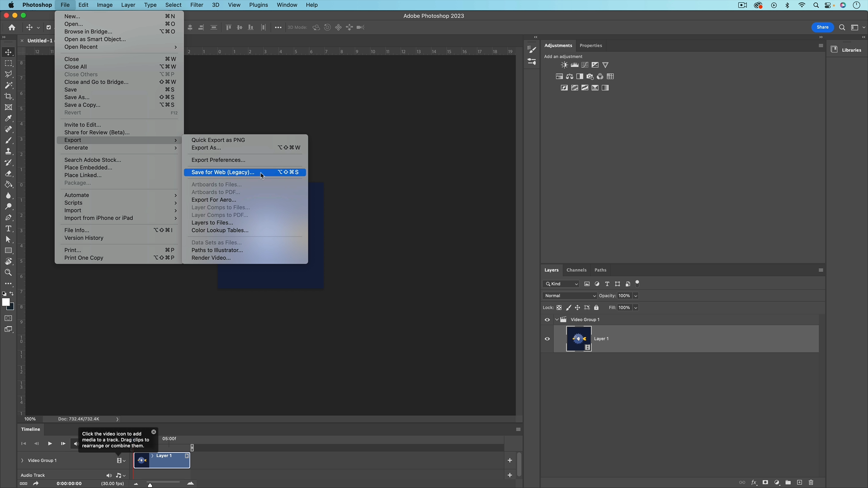Add a Levels adjustment
The height and width of the screenshot is (488, 868).
pos(575,65)
